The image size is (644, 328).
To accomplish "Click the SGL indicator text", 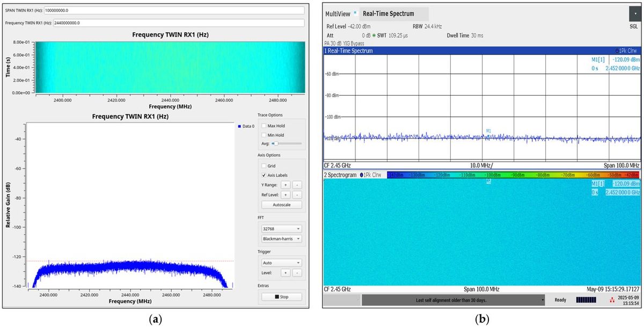I will coord(634,26).
